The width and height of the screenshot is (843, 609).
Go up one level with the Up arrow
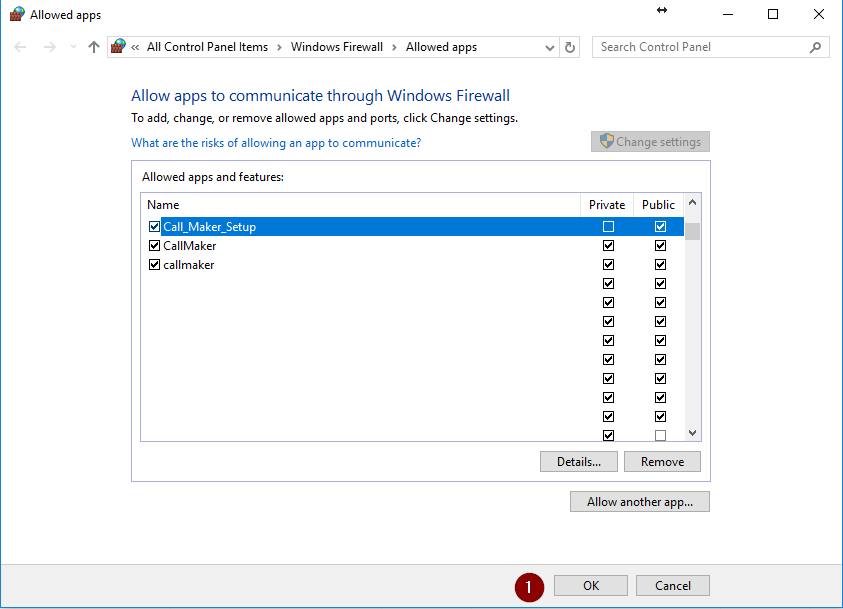94,47
